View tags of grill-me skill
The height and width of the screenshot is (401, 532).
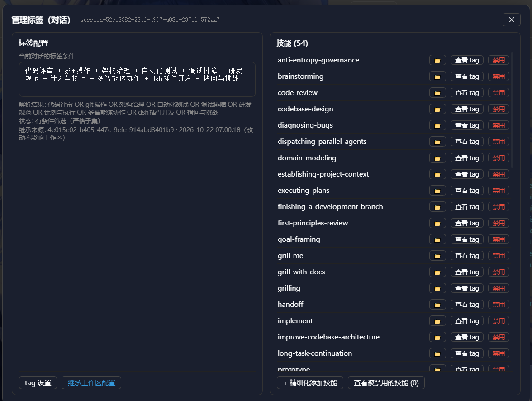pyautogui.click(x=467, y=256)
